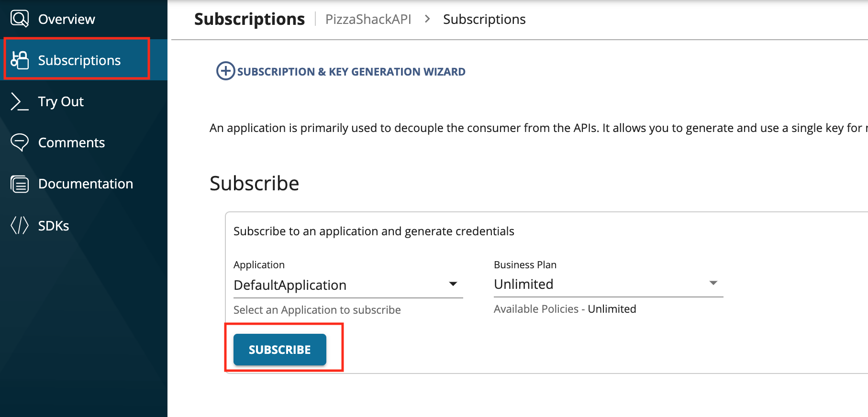Viewport: 868px width, 417px height.
Task: Click the SUBSCRIBE button
Action: click(x=279, y=350)
